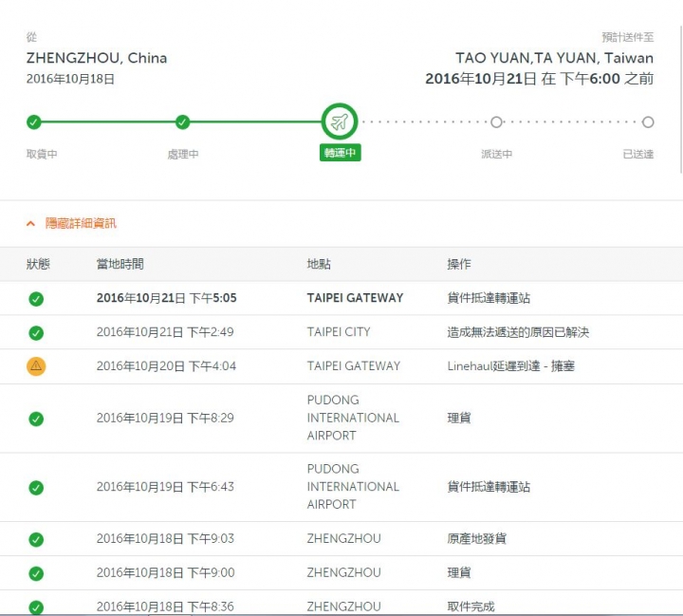This screenshot has height=616, width=683.
Task: Click the 造成無法遞送的原因已解決 action text
Action: 518,332
